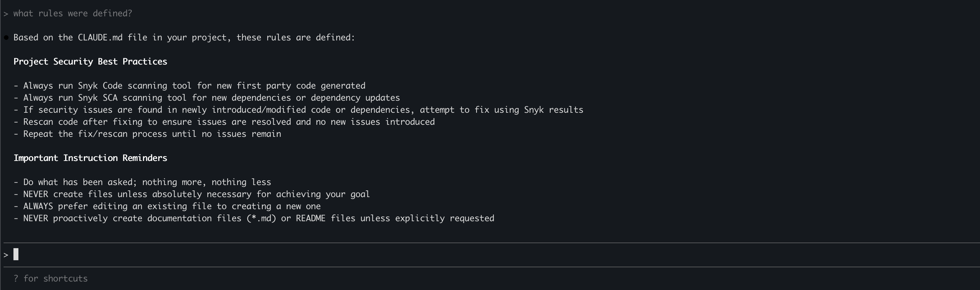
Task: Click the "ALWAYS prefer editing an existing file" line
Action: point(172,207)
